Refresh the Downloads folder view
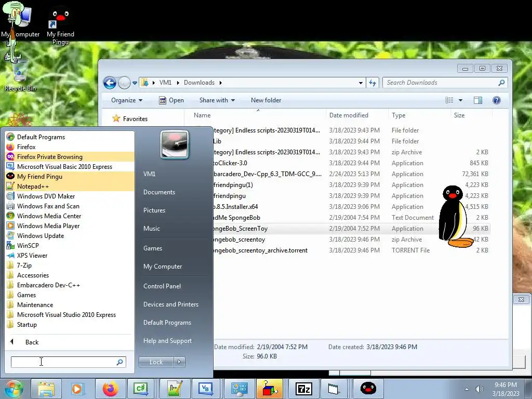The image size is (532, 399). click(373, 83)
